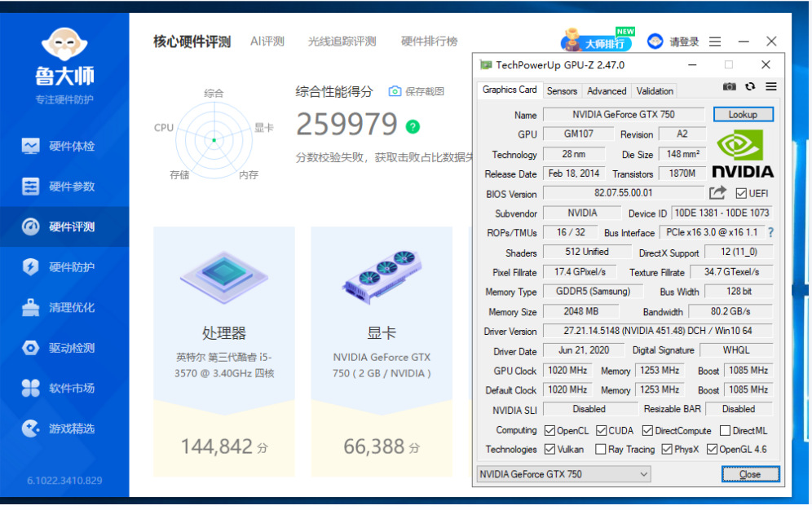
Task: Click the 保存截图 camera icon
Action: tap(395, 91)
